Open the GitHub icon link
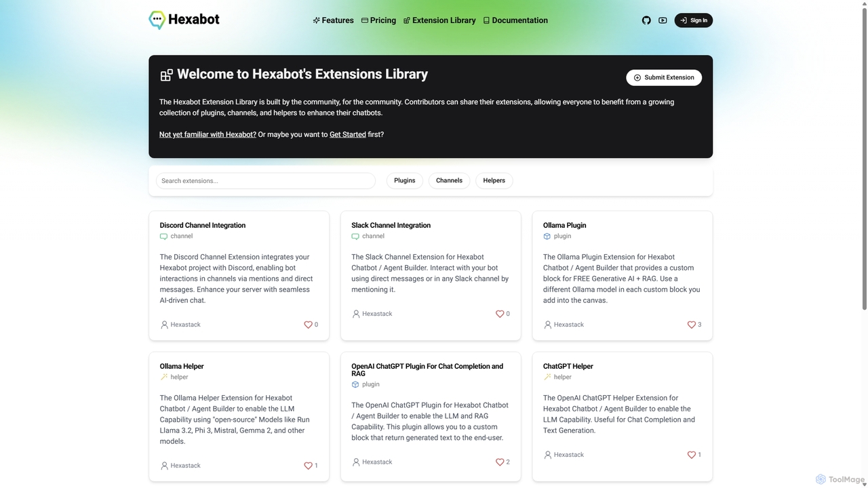Image resolution: width=868 pixels, height=488 pixels. (646, 20)
